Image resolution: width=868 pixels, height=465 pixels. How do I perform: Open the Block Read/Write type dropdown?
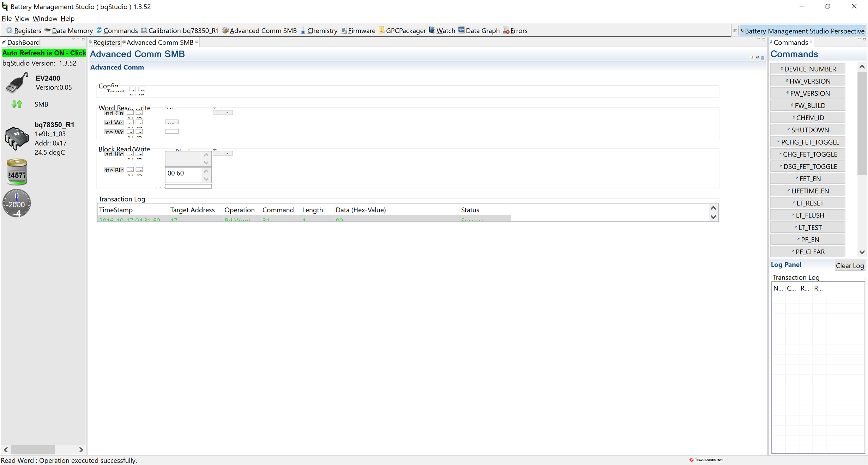coord(223,153)
